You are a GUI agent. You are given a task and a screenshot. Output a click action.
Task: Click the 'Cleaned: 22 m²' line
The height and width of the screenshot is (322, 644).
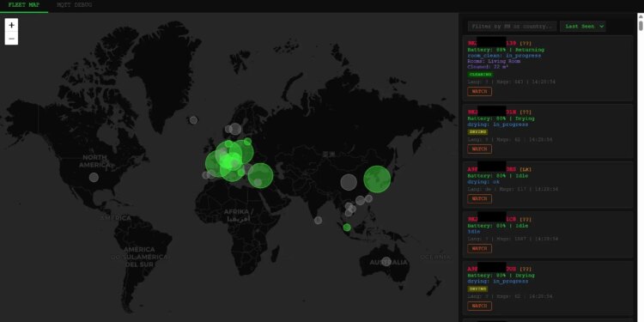coord(488,67)
